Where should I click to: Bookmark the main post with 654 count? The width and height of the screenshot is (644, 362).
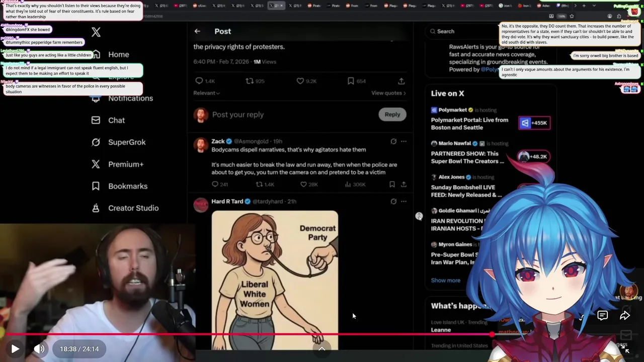pyautogui.click(x=351, y=81)
